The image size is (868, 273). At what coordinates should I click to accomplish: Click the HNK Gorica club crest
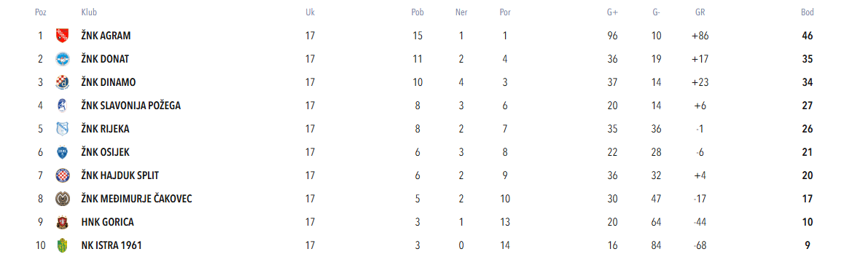click(x=62, y=222)
